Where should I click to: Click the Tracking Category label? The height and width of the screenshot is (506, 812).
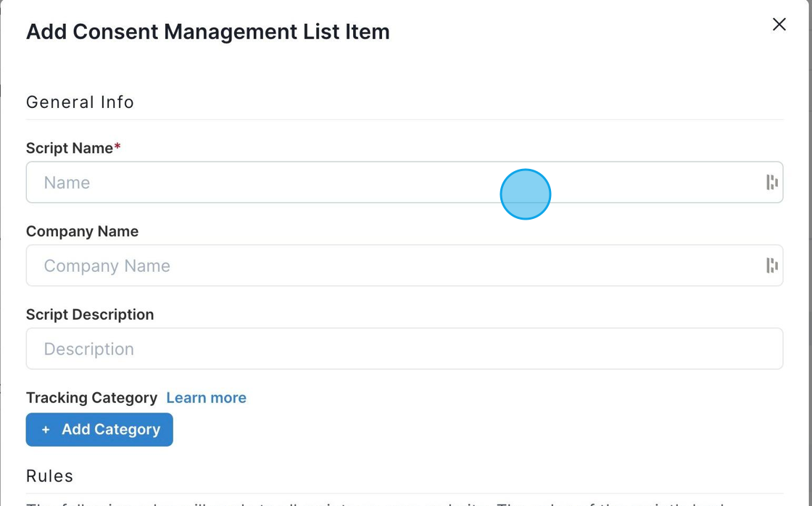point(91,398)
